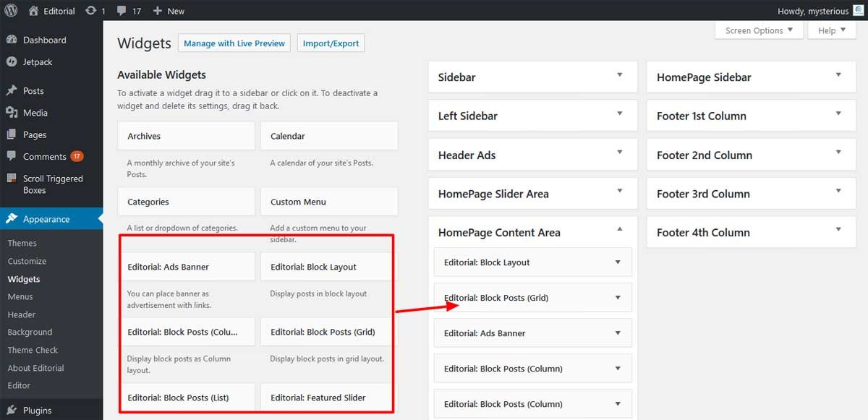The image size is (868, 420).
Task: Click Manage with Live Preview button
Action: coord(234,43)
